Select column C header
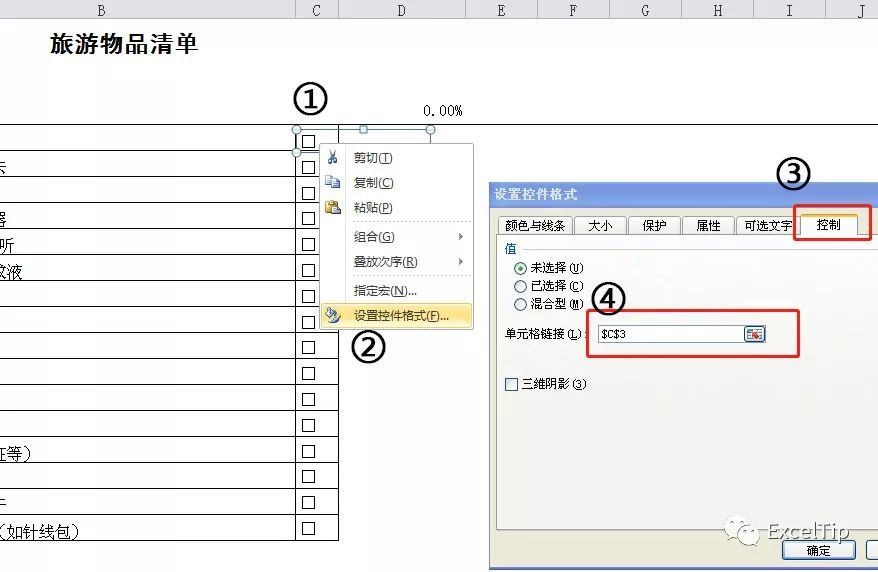Viewport: 878px width, 572px height. click(316, 10)
